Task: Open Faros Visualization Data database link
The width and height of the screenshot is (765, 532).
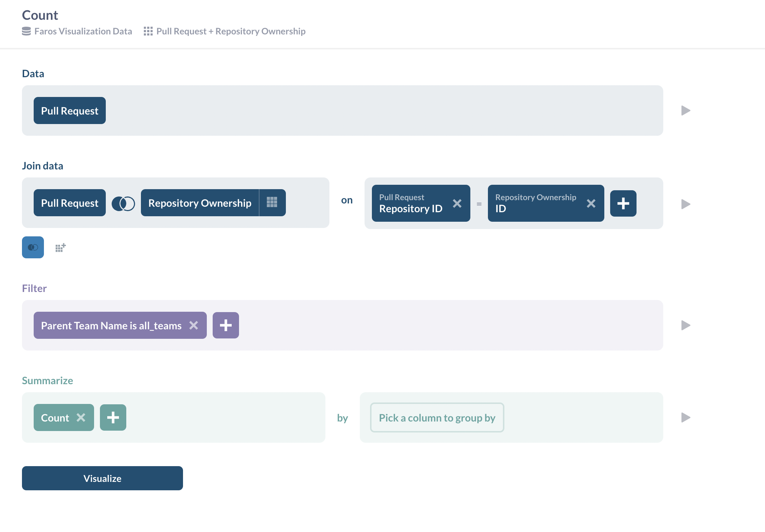Action: [x=83, y=31]
